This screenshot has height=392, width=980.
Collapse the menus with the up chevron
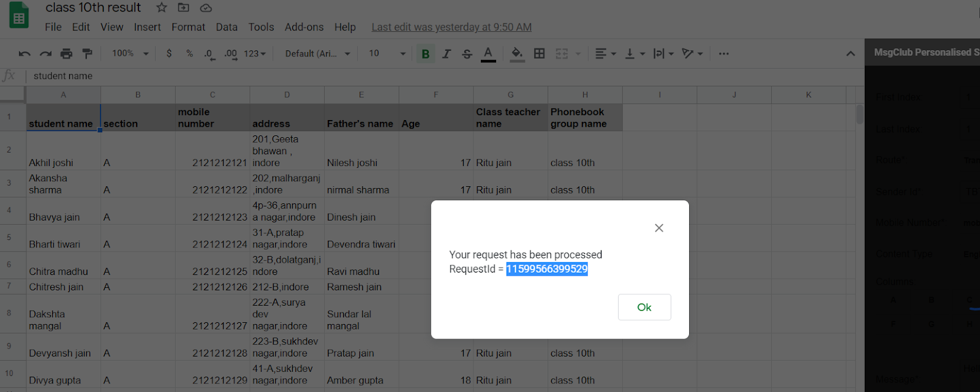click(851, 54)
